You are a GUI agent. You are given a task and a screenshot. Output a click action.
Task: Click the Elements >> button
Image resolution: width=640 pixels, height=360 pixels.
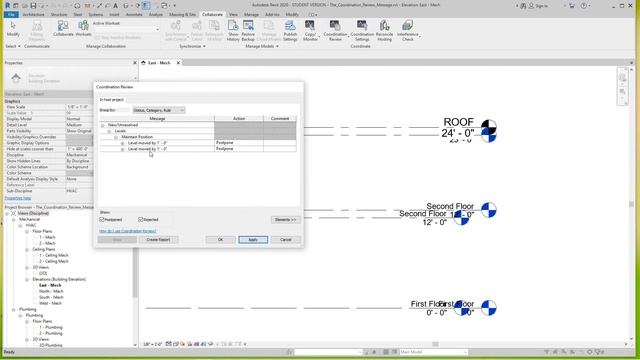(285, 220)
